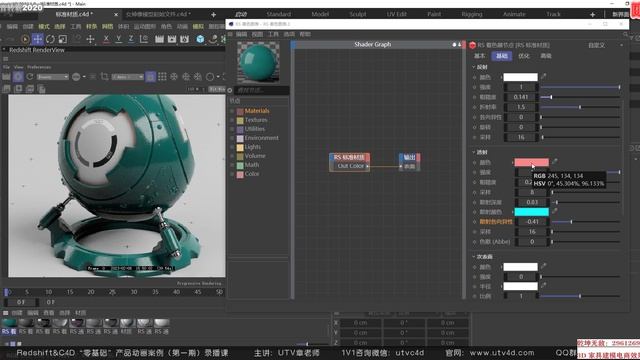Switch to the Sculpt layout tab

coord(358,14)
